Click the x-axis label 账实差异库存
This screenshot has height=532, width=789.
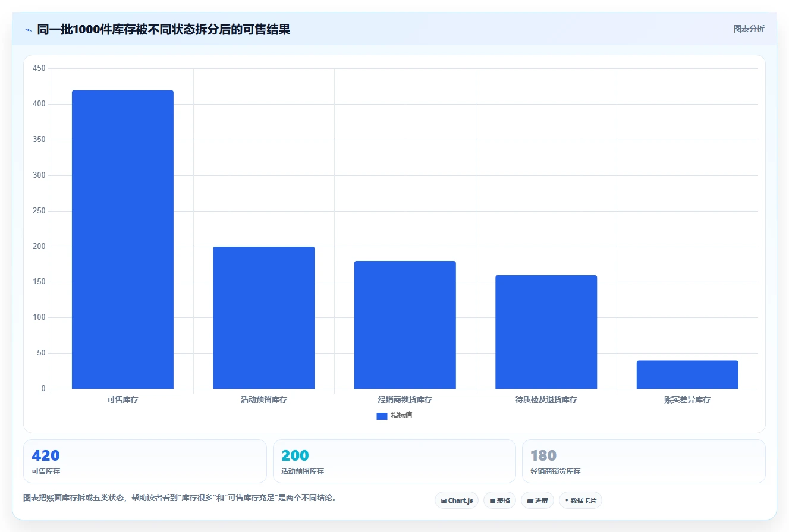[687, 400]
